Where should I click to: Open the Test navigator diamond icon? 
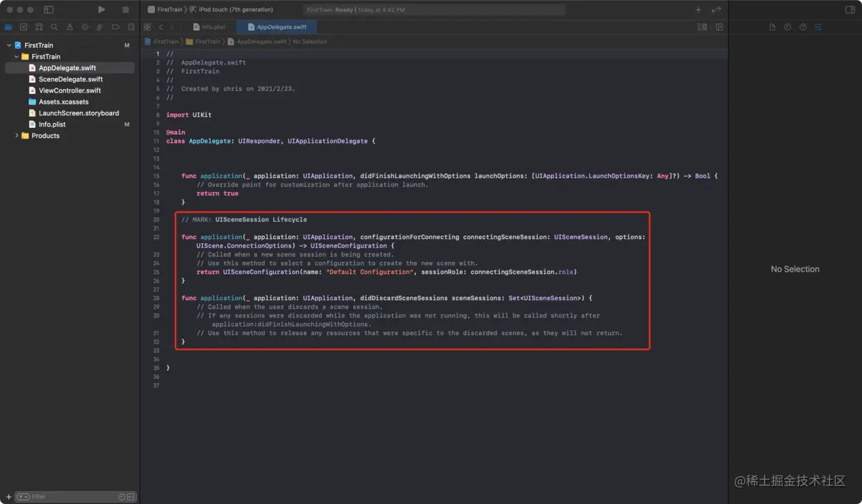click(86, 26)
